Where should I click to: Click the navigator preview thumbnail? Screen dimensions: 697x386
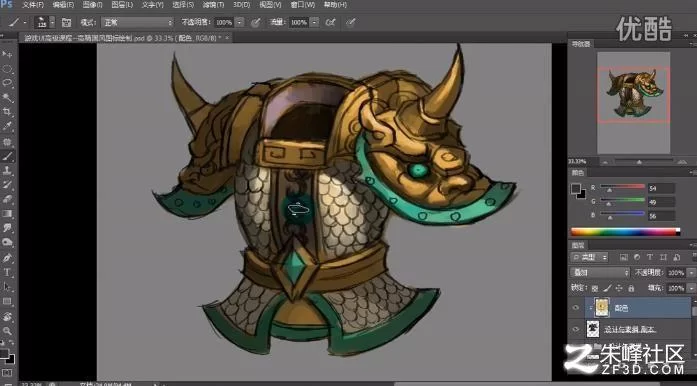[x=633, y=94]
